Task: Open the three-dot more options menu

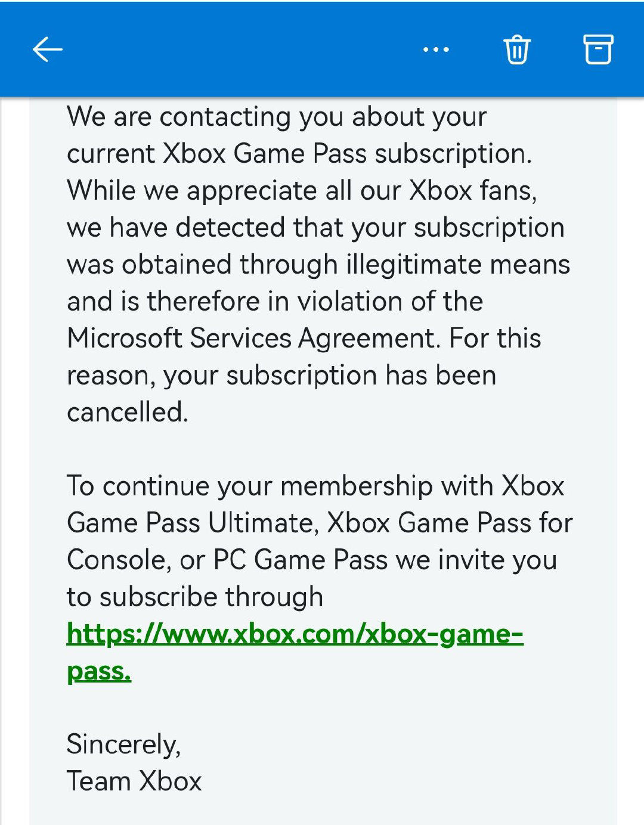Action: pos(436,49)
